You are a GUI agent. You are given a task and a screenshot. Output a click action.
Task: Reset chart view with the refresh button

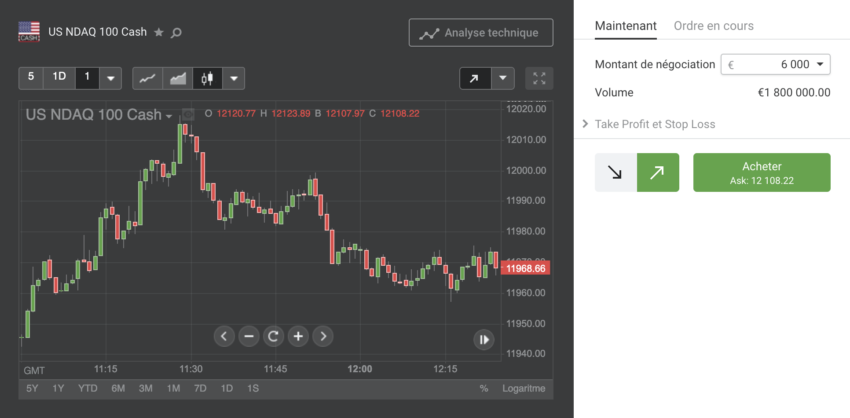pos(273,336)
